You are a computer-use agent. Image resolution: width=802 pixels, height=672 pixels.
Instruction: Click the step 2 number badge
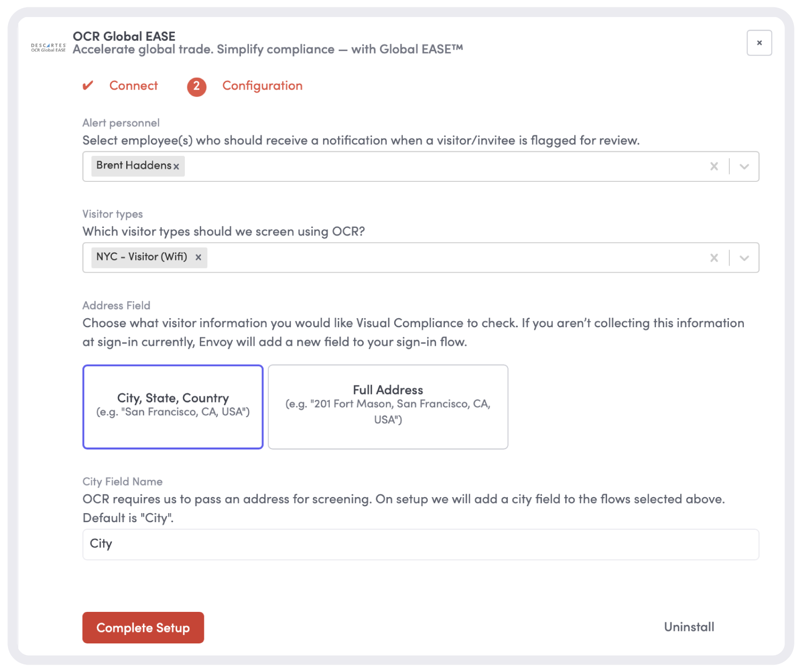(x=196, y=87)
